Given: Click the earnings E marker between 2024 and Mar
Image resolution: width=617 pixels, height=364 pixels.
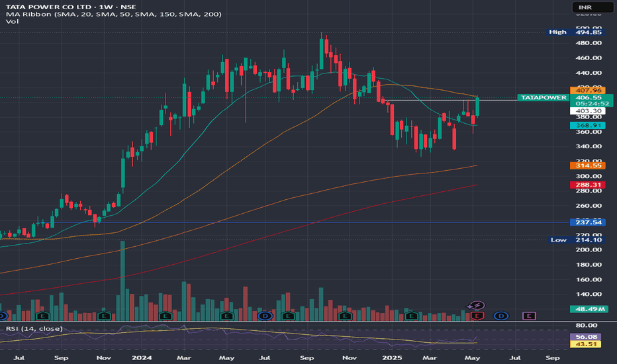Looking at the screenshot, I should coord(166,316).
